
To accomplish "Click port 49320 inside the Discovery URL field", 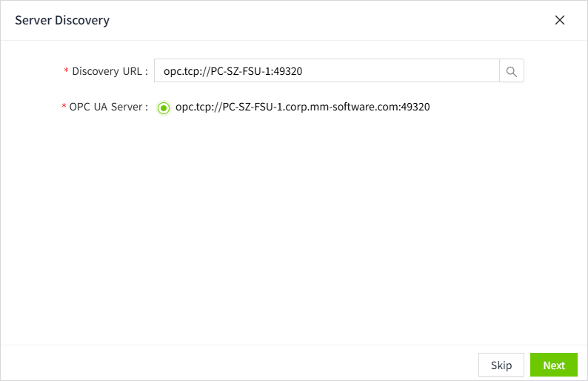I will [288, 71].
